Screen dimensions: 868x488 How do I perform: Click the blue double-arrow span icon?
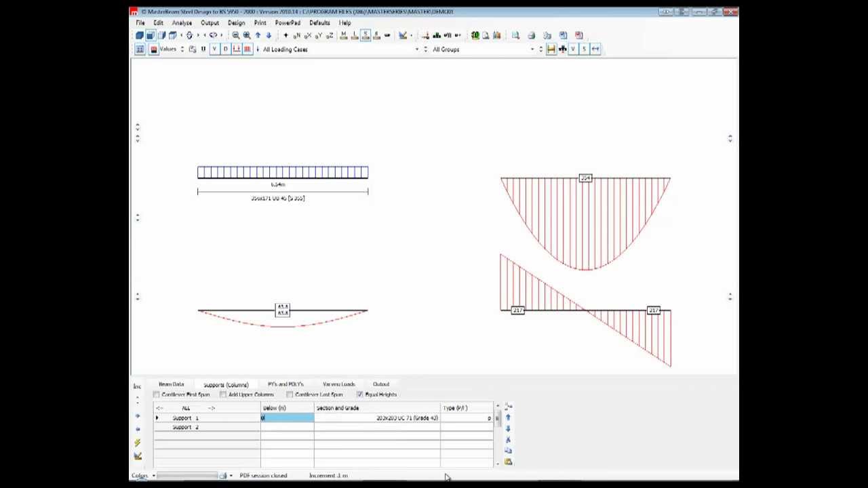[595, 49]
